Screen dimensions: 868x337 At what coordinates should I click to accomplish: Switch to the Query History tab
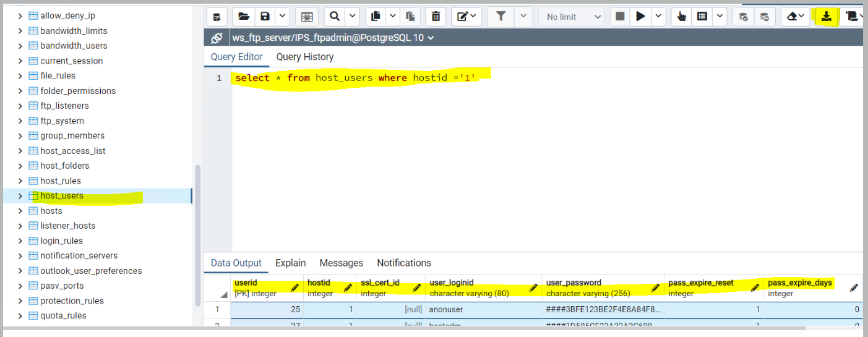pyautogui.click(x=305, y=57)
